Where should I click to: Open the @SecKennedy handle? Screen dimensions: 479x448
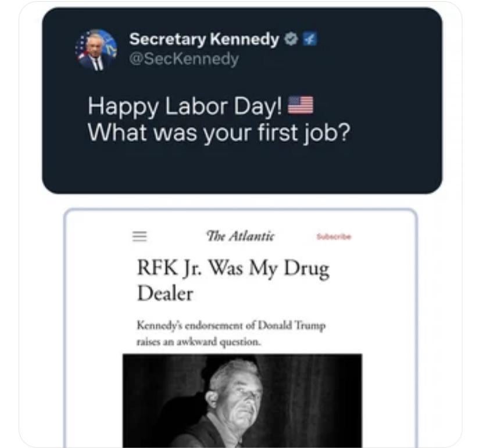click(x=184, y=59)
